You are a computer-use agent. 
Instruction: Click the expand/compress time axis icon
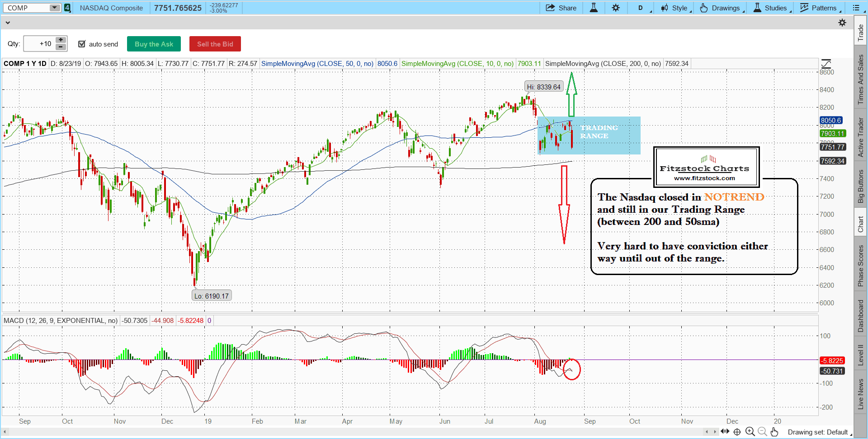pos(725,431)
